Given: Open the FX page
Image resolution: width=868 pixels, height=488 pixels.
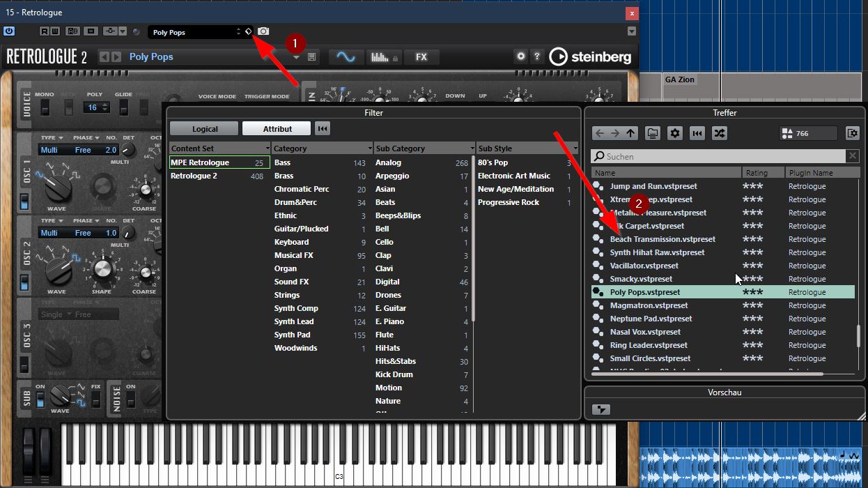Looking at the screenshot, I should point(421,57).
